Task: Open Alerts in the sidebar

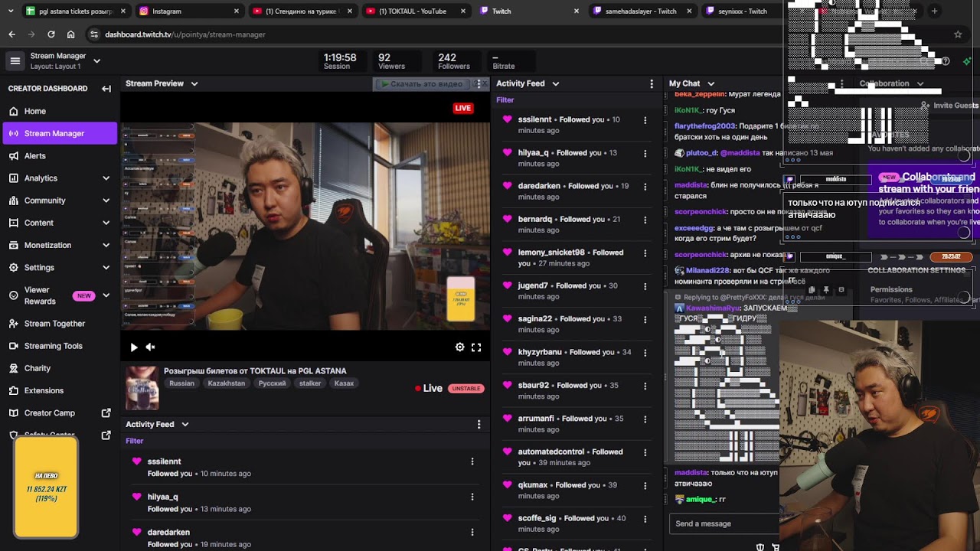Action: click(x=60, y=155)
